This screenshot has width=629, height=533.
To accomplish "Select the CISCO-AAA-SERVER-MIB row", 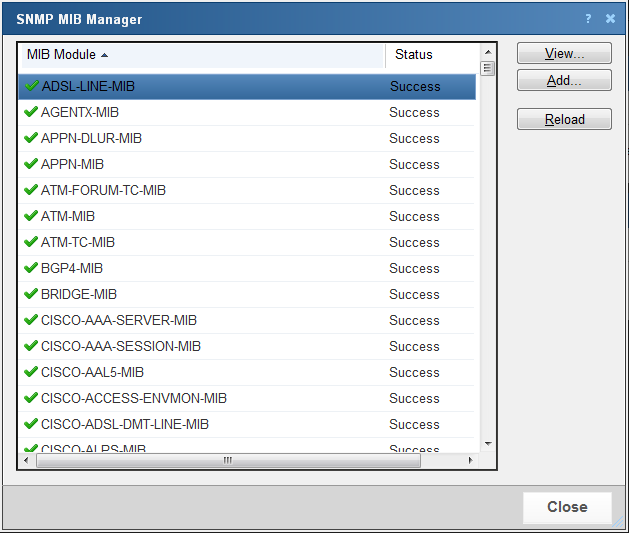I will [x=119, y=320].
